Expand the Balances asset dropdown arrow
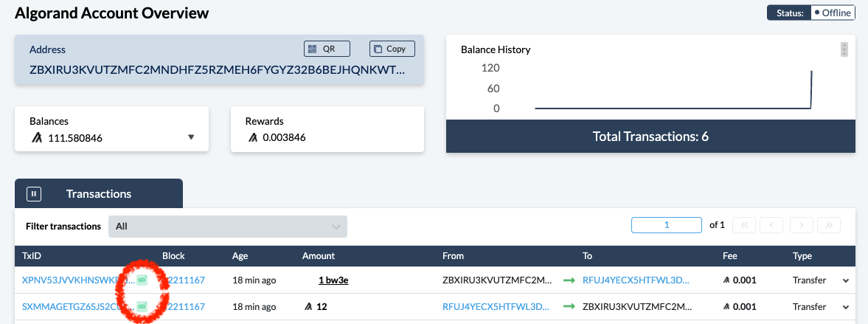 pyautogui.click(x=191, y=137)
